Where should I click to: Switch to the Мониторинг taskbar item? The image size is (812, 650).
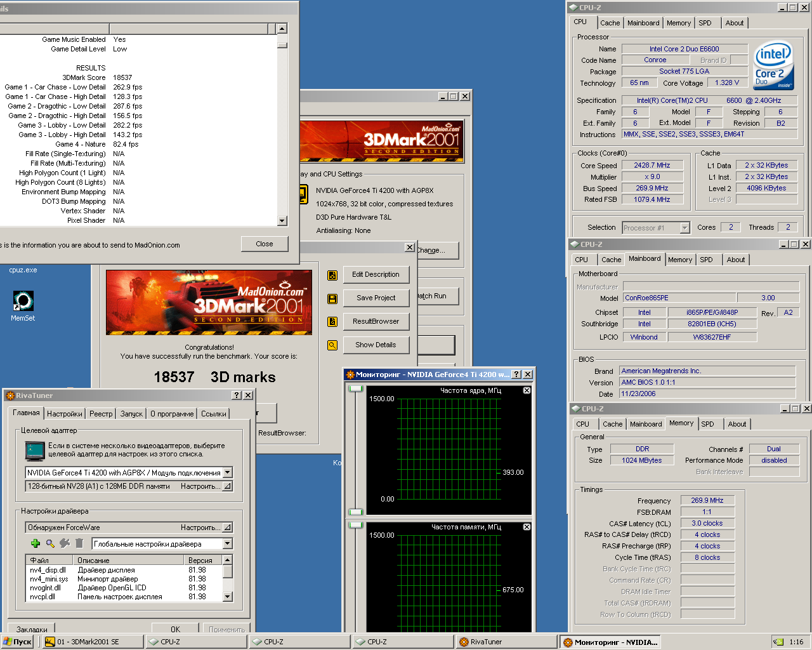pyautogui.click(x=610, y=642)
